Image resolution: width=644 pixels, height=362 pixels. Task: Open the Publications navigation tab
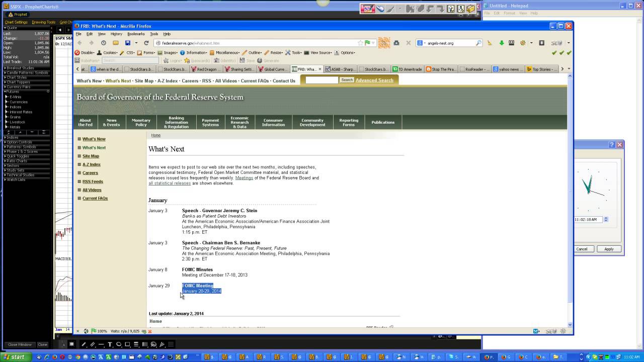coord(383,122)
